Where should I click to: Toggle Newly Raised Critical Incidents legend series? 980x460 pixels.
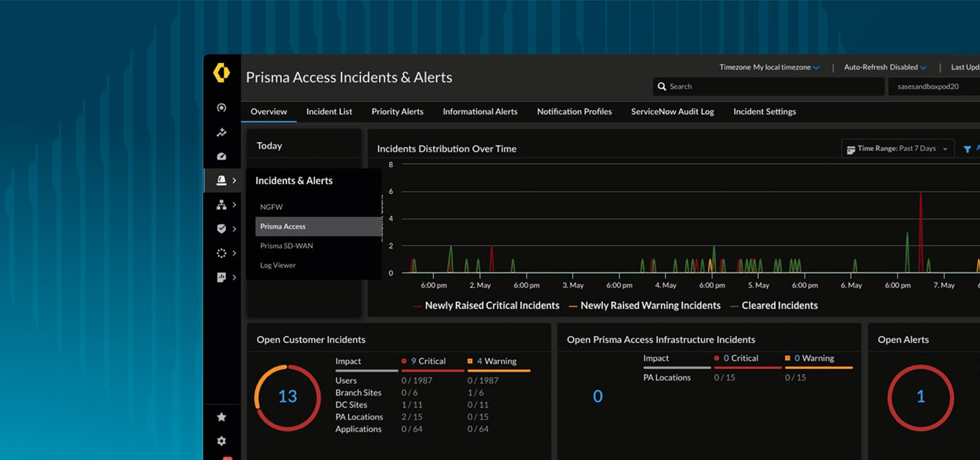[492, 305]
